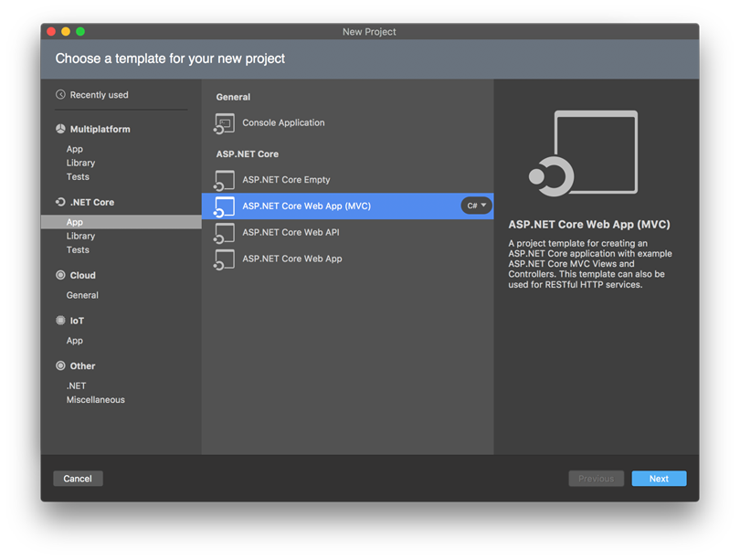740x560 pixels.
Task: Close the New Project window
Action: [51, 32]
